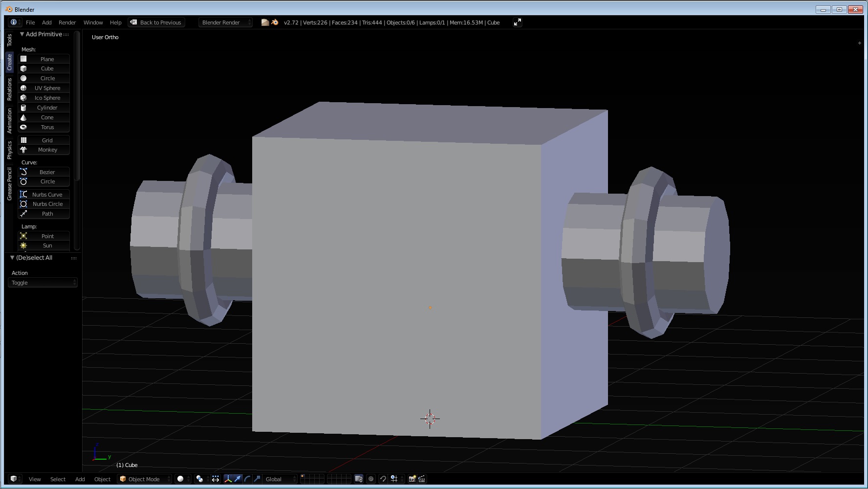
Task: Toggle fullscreen with the expand arrows icon
Action: click(517, 22)
